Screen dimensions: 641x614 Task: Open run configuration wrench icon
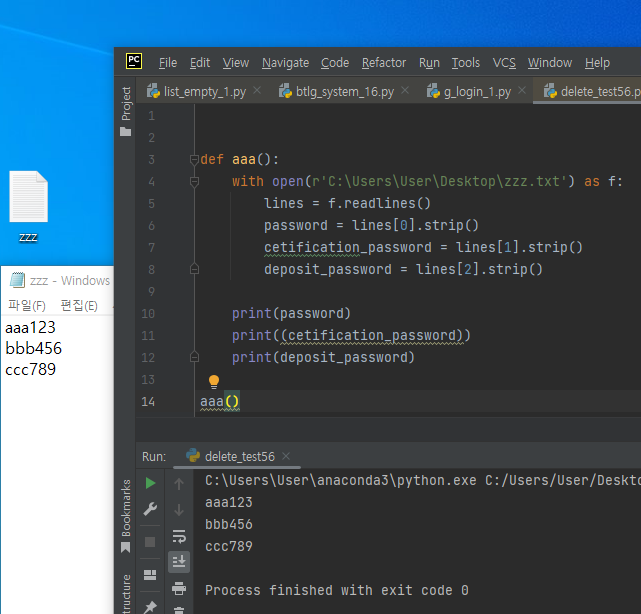(x=150, y=509)
